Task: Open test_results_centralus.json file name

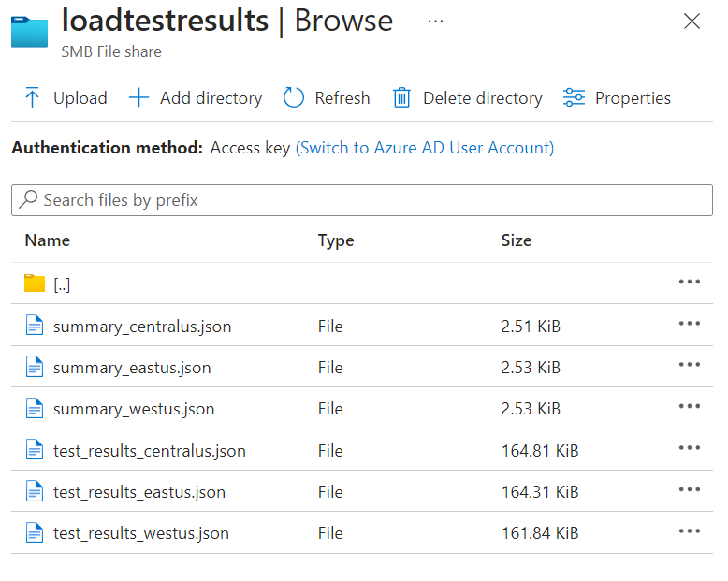Action: coord(150,451)
